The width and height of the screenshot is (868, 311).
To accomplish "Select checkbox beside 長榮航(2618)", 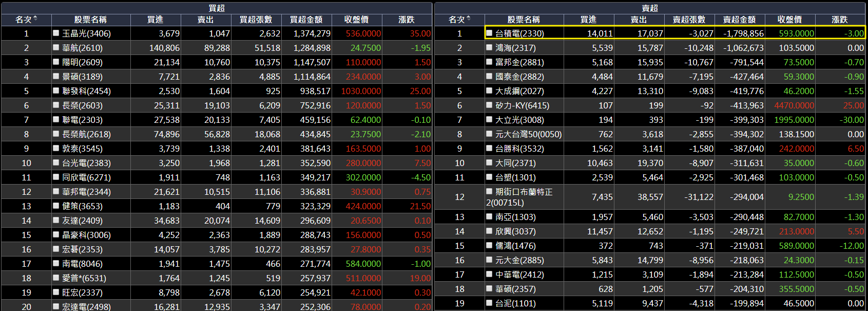I will pos(56,134).
